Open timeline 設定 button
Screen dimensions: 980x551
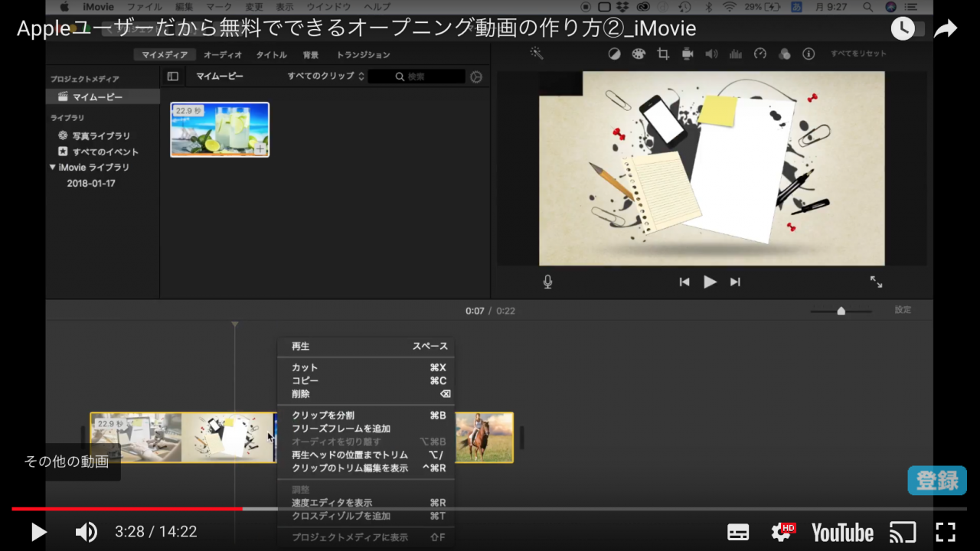click(903, 310)
